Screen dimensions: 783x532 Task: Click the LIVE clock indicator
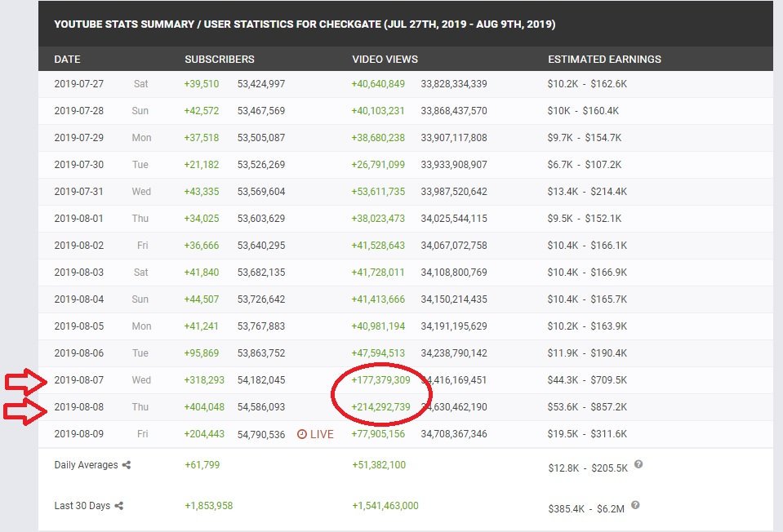click(x=315, y=434)
